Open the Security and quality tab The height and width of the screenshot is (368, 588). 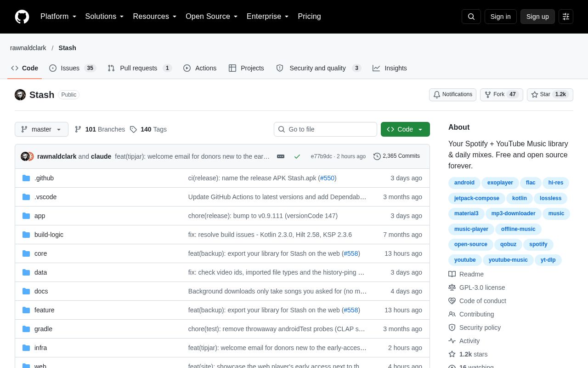[x=318, y=68]
